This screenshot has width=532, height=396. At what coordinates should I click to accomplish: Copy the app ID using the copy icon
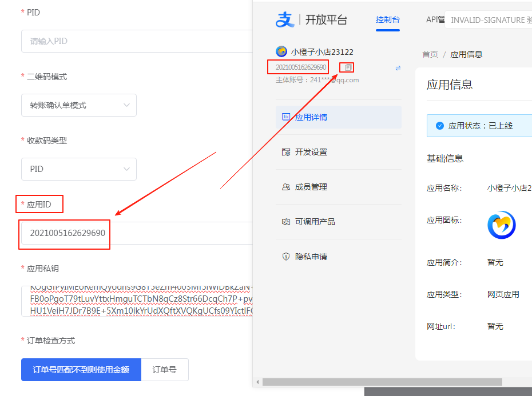pyautogui.click(x=347, y=67)
